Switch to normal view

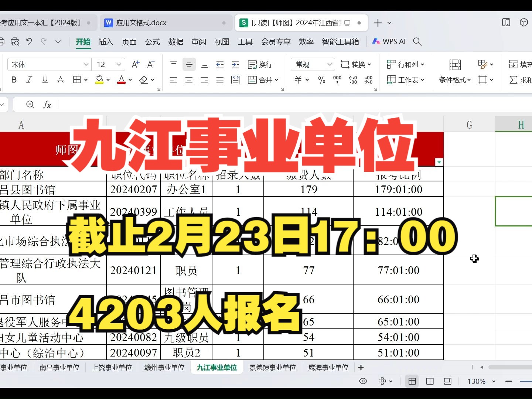coord(412,381)
